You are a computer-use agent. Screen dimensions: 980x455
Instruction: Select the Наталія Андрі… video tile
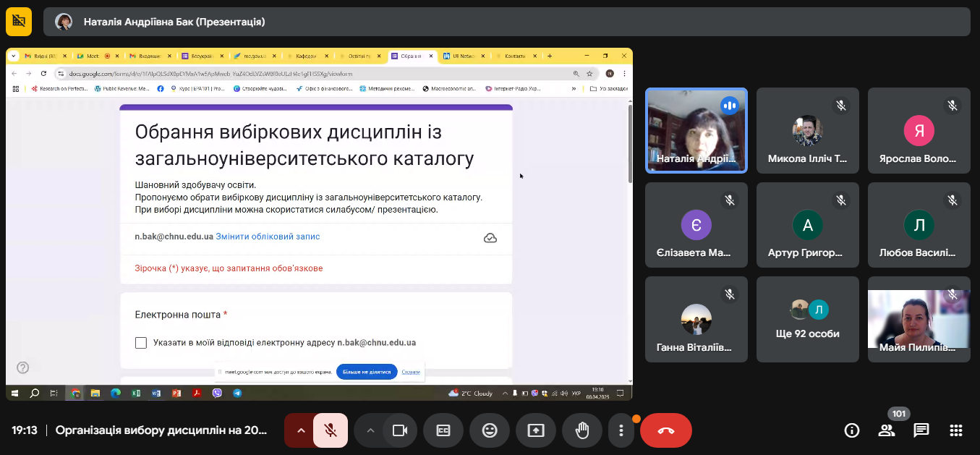coord(696,130)
